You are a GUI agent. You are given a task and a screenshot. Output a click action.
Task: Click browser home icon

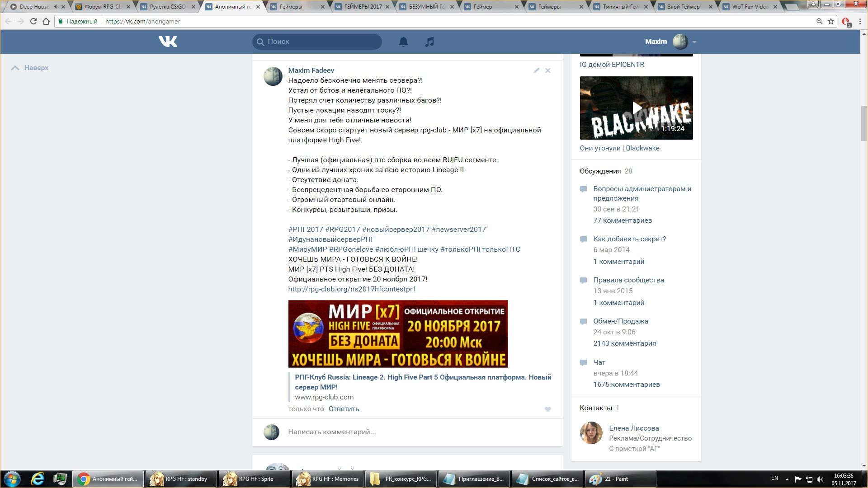coord(46,21)
